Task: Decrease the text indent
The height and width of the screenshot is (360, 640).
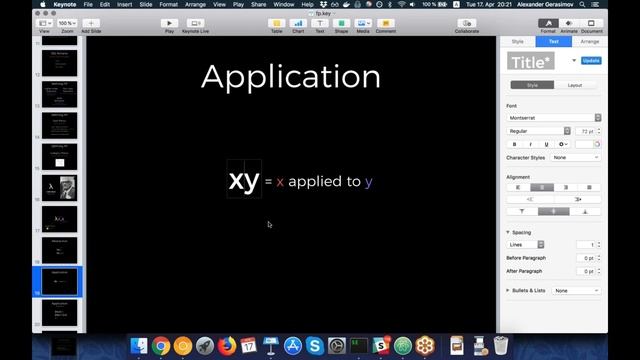Action: [x=530, y=199]
